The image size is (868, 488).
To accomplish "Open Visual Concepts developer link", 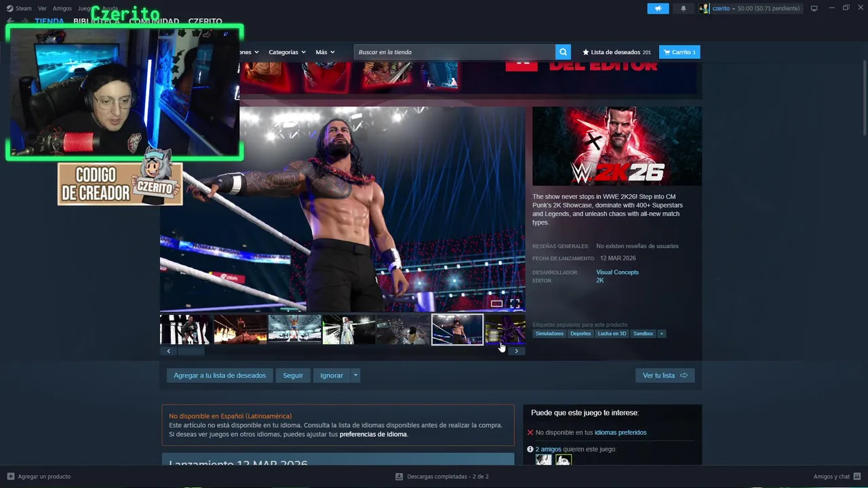I will (617, 272).
